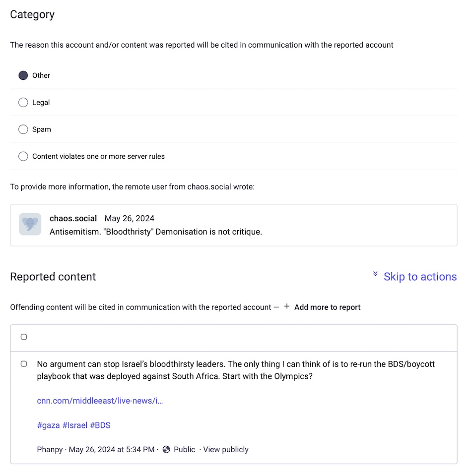Toggle the select-all checkbox above the post
The width and height of the screenshot is (472, 476).
24,337
